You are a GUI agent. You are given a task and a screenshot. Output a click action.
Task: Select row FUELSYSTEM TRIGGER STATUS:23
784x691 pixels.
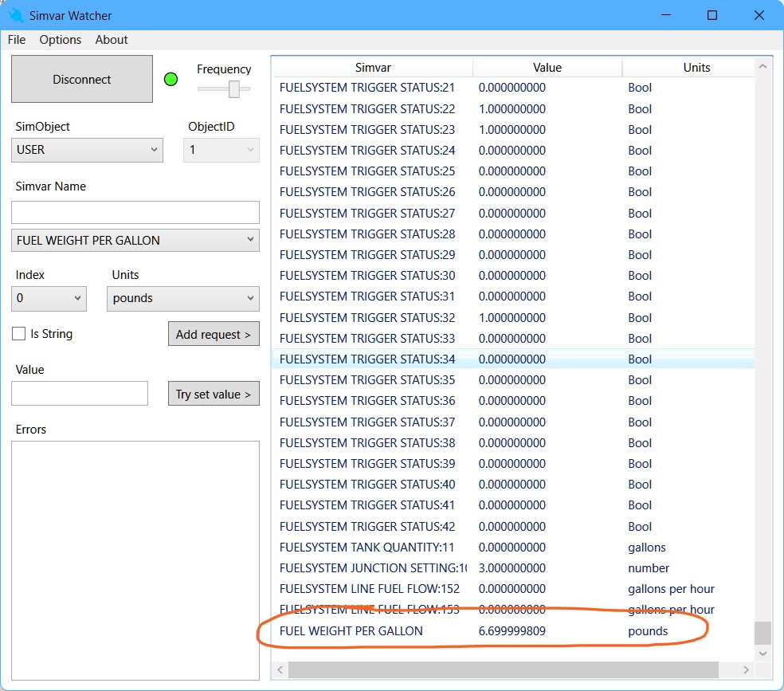pos(513,129)
